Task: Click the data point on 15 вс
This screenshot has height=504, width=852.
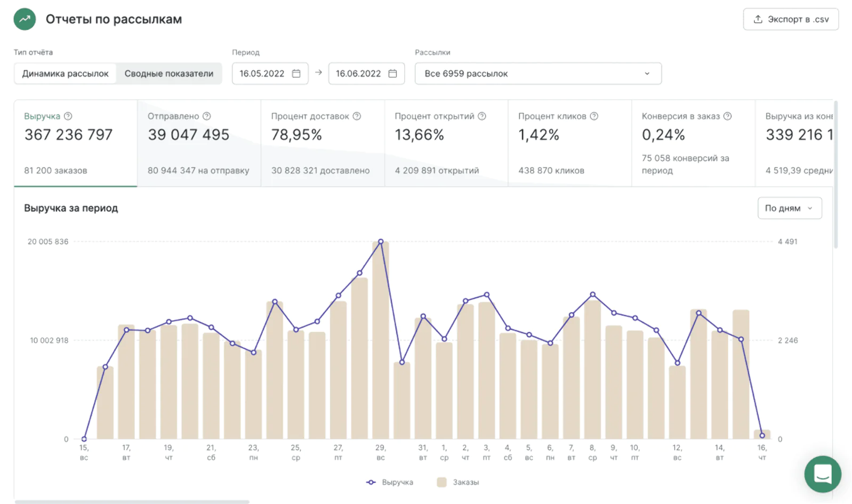Action: [x=84, y=439]
